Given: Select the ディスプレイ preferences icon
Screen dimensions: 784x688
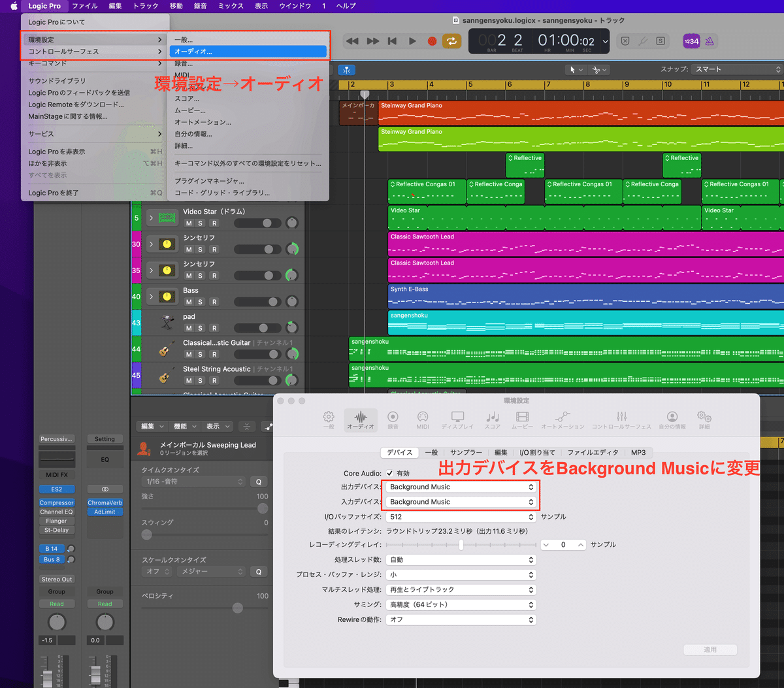Looking at the screenshot, I should click(x=457, y=419).
